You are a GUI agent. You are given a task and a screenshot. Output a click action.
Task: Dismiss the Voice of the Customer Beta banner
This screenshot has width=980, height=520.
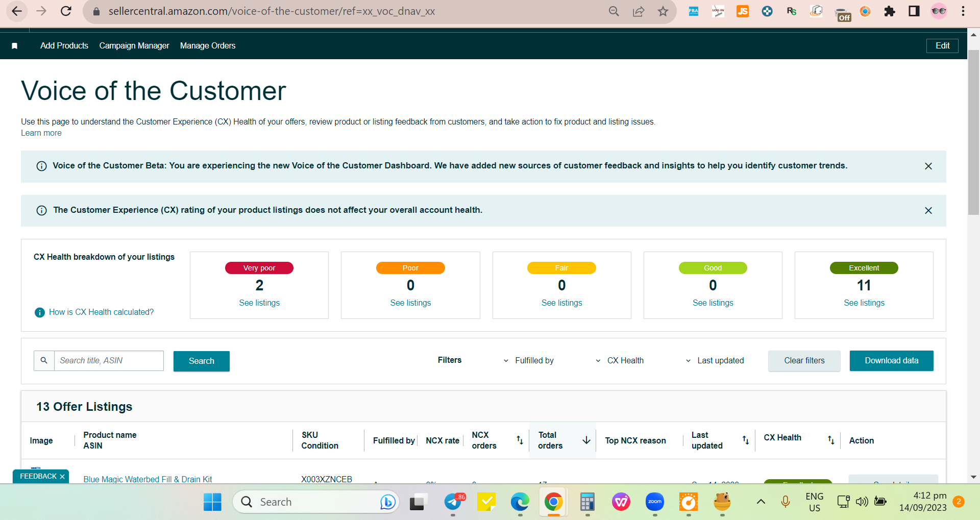[x=928, y=166]
